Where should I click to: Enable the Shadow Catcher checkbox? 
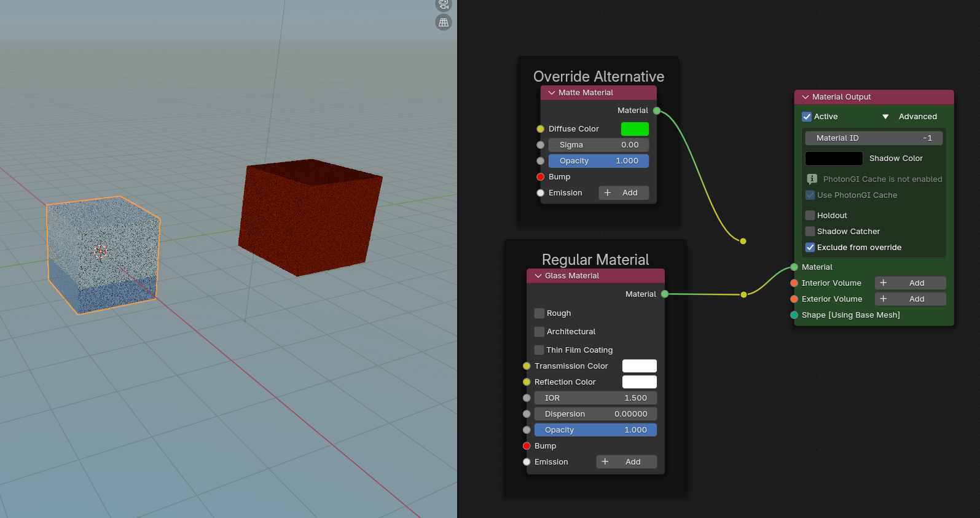pyautogui.click(x=810, y=232)
